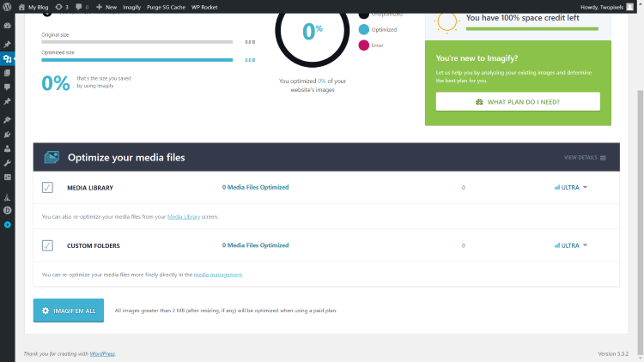Image resolution: width=644 pixels, height=362 pixels.
Task: Click the 0.0 B Optimized size value
Action: [x=250, y=60]
